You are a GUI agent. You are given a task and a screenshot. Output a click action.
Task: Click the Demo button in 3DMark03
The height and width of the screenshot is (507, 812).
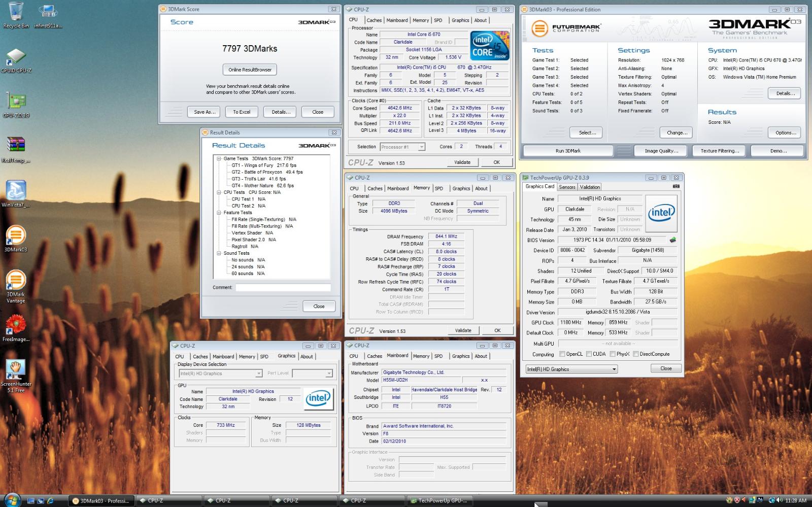[x=778, y=151]
